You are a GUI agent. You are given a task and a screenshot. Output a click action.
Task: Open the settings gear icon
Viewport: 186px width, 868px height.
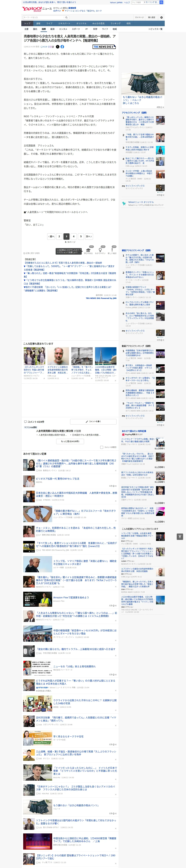click(x=161, y=17)
